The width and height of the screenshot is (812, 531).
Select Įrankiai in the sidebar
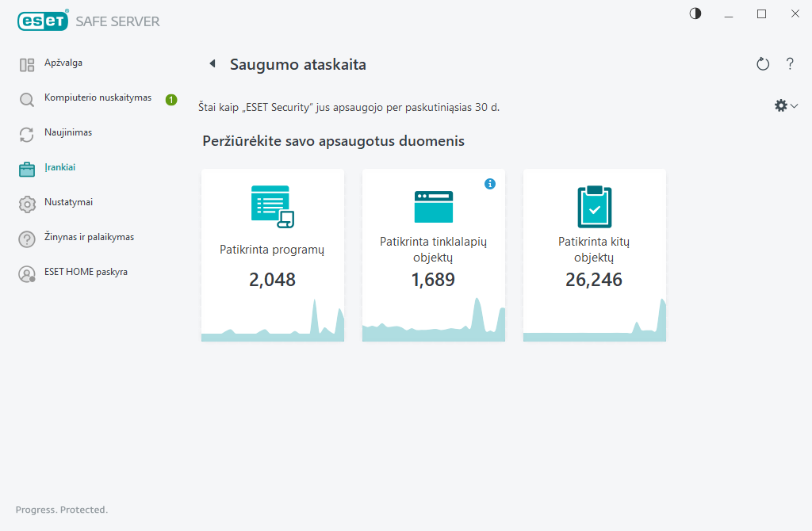click(60, 167)
